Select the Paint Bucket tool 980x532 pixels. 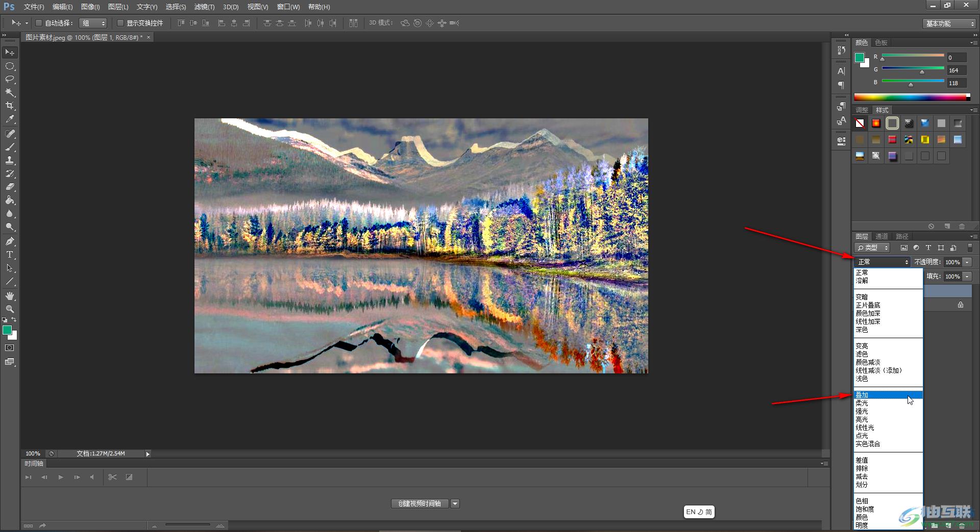pos(10,200)
